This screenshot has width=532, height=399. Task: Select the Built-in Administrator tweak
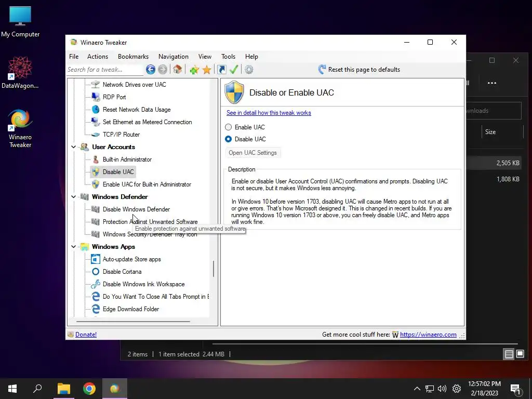coord(127,159)
